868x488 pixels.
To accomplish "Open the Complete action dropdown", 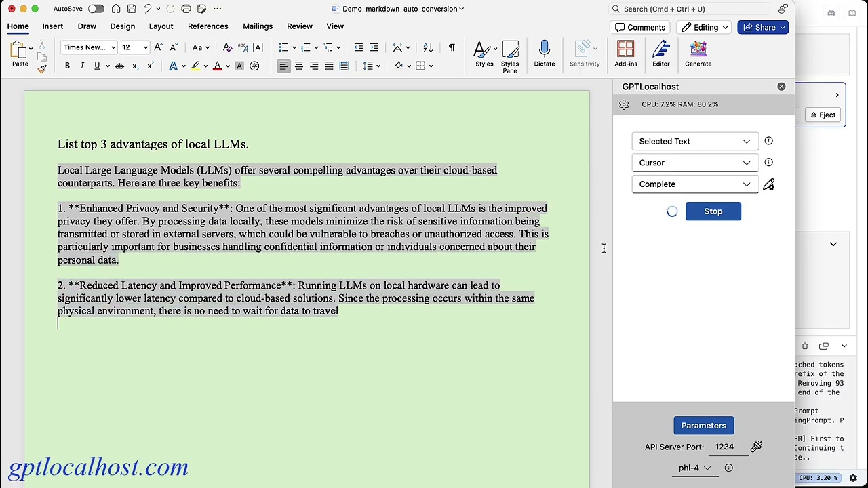I will 695,184.
